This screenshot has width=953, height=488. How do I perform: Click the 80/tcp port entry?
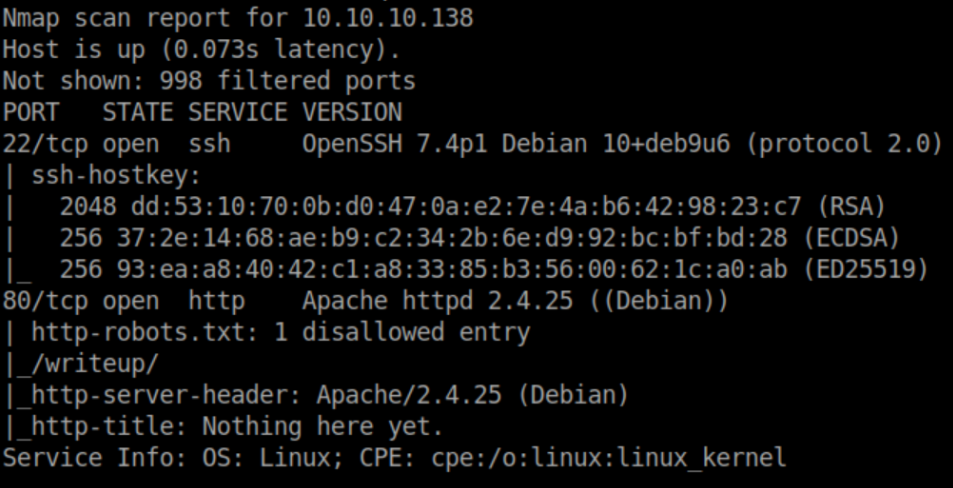[44, 300]
